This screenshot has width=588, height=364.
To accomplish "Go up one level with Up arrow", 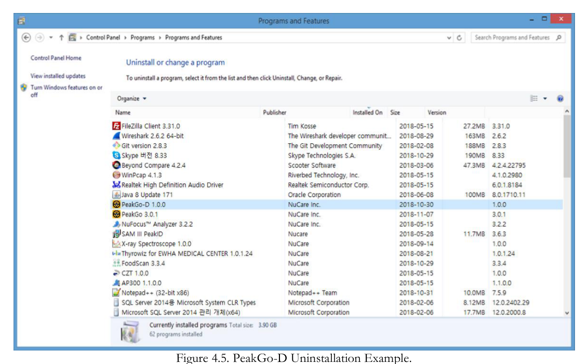I will [61, 37].
